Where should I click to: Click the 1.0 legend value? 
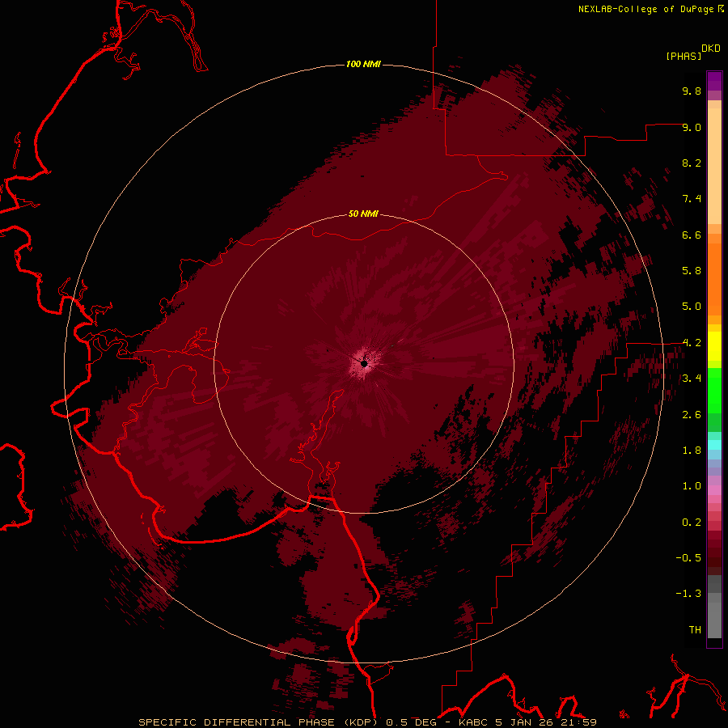[692, 486]
